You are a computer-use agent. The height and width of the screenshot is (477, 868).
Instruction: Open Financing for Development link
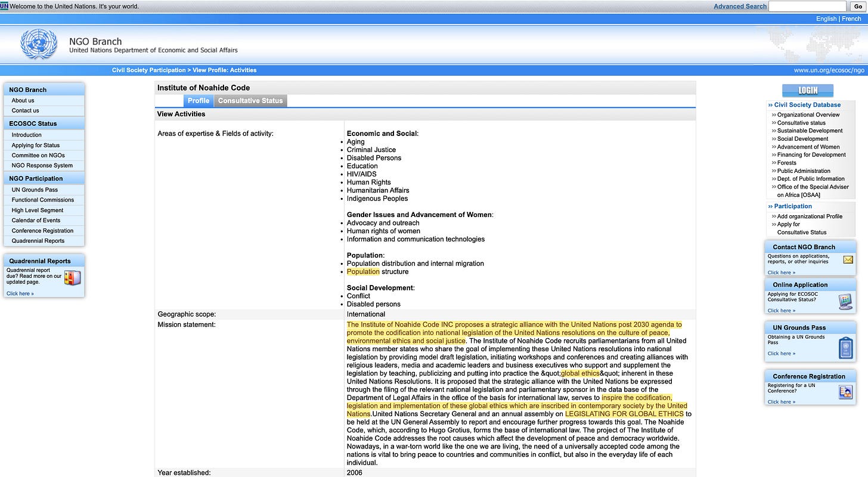pos(811,155)
